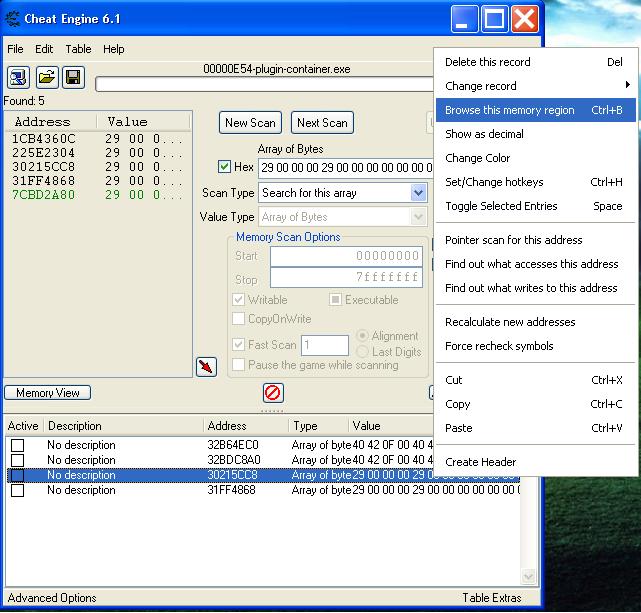Select Show as decimal
Screen dimensions: 641x613
[x=536, y=134]
